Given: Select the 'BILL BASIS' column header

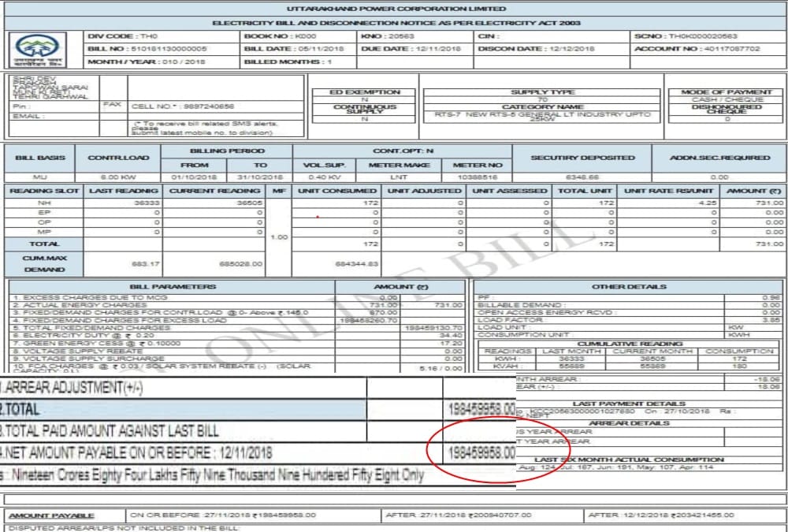Looking at the screenshot, I should tap(40, 158).
